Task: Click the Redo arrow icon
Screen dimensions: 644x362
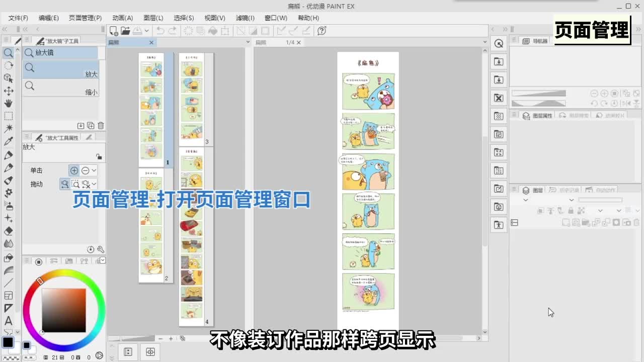Action: click(x=172, y=31)
